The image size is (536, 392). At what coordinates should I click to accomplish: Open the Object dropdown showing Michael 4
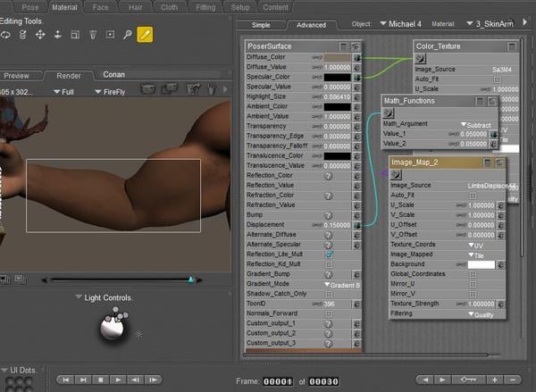coord(400,24)
